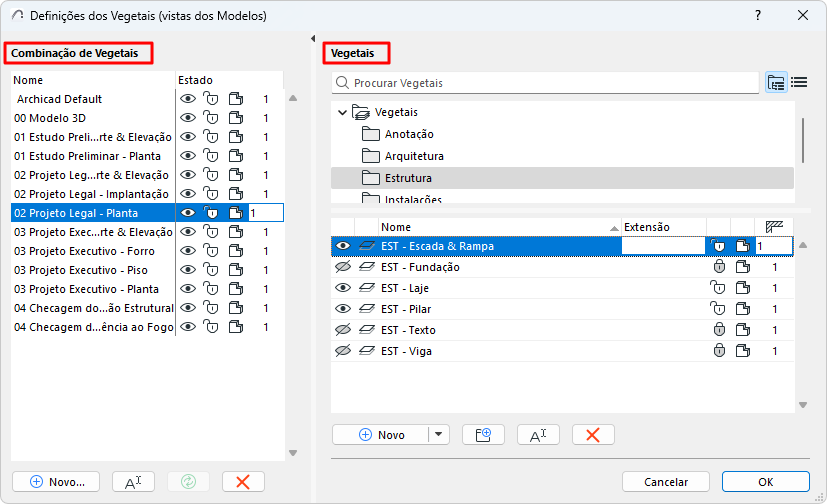Sort layers by Extensão column

click(x=663, y=227)
